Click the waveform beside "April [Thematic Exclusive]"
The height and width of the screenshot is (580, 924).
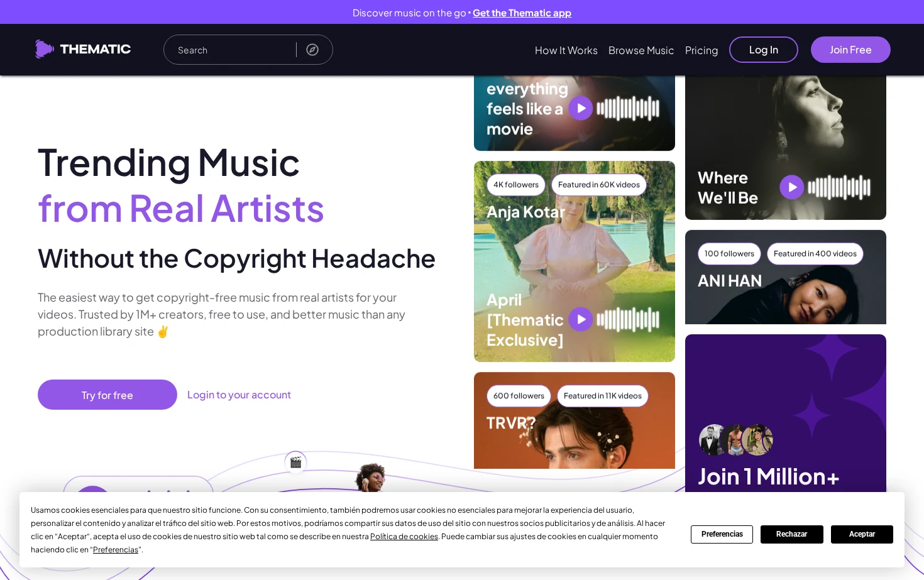[628, 319]
